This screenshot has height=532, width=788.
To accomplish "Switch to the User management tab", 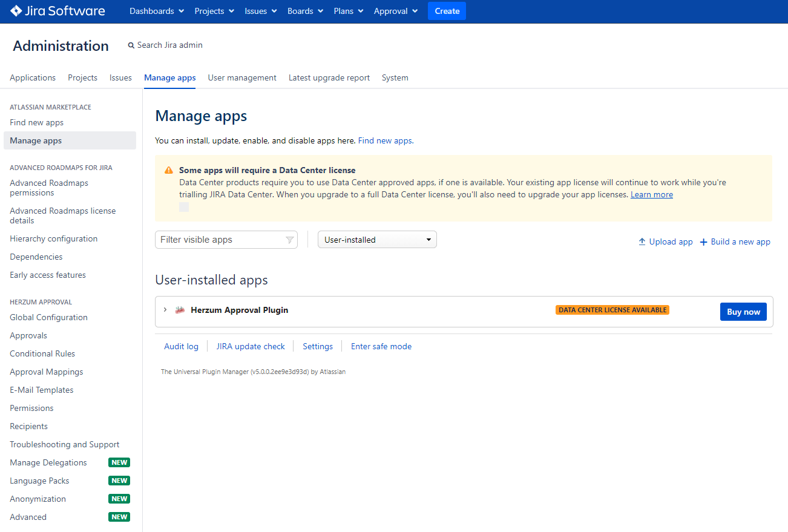I will [242, 77].
